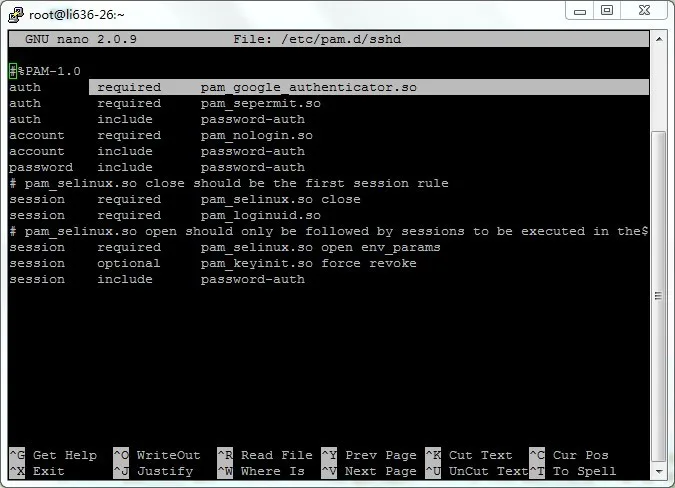Click the ^O WriteOut shortcut
This screenshot has height=488, width=675.
157,455
